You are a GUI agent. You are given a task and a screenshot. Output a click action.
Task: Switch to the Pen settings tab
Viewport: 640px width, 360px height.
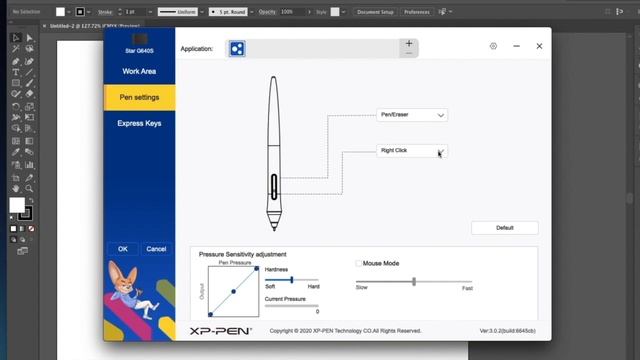(x=139, y=97)
